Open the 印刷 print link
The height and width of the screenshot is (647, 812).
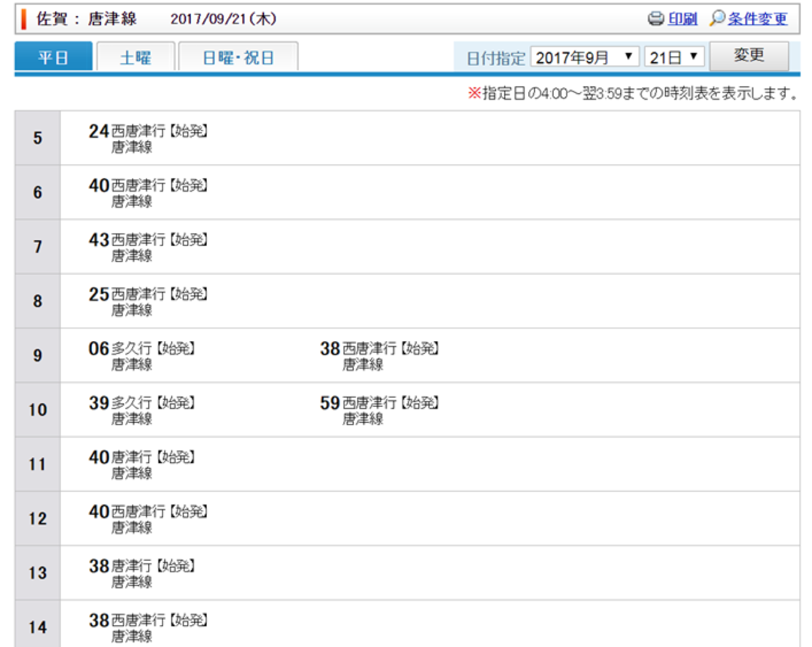click(x=683, y=19)
